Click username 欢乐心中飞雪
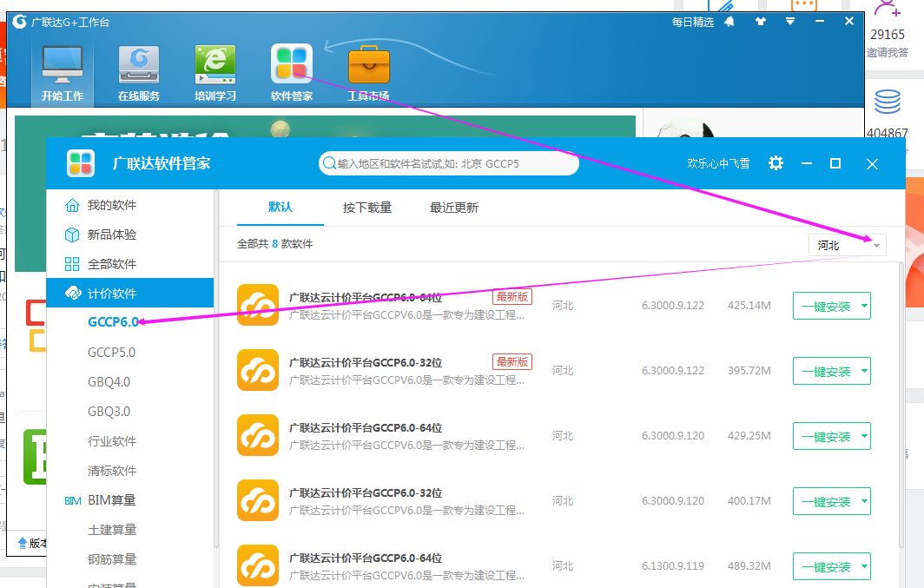The width and height of the screenshot is (924, 588). pos(717,163)
